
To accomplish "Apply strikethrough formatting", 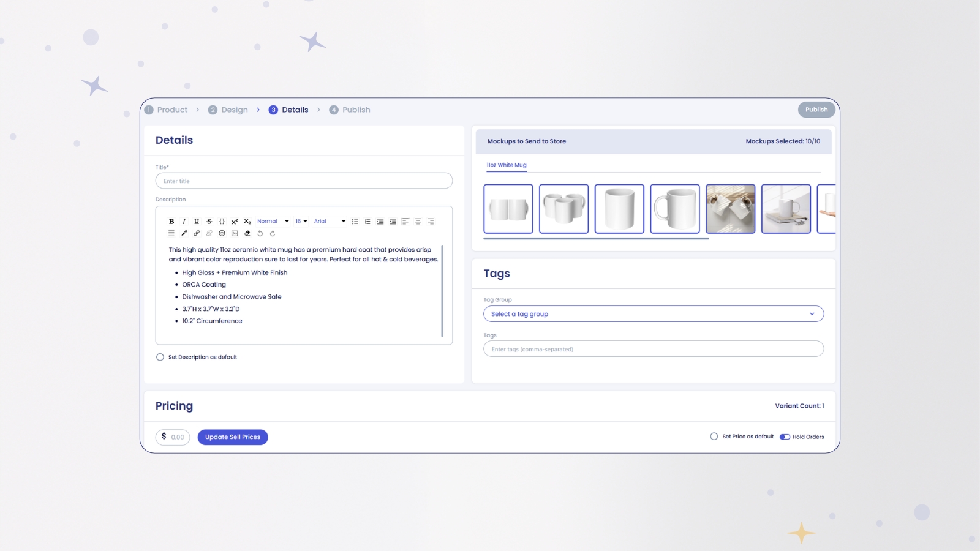I will click(209, 221).
